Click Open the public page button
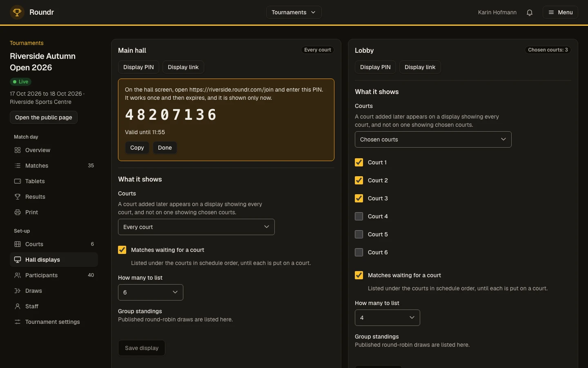Screen dimensions: 588x368 [44, 117]
